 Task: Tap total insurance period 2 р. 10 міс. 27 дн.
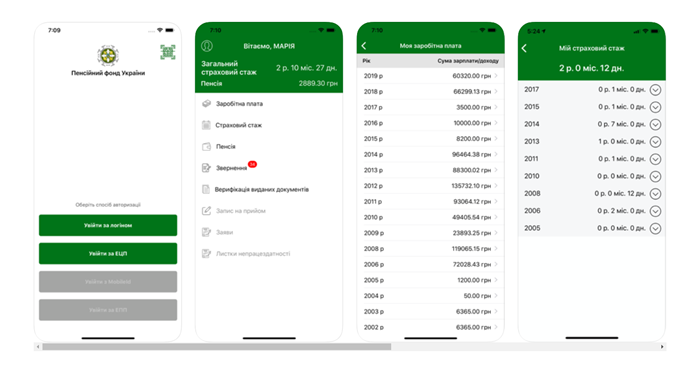(307, 68)
